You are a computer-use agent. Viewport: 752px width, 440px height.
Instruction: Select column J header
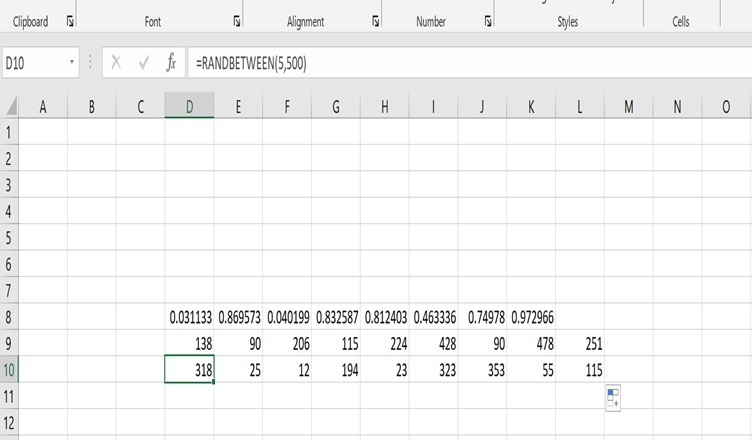[482, 107]
